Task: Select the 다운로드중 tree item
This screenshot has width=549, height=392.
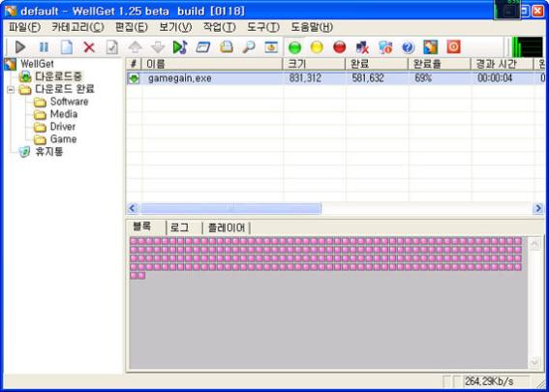Action: tap(58, 76)
